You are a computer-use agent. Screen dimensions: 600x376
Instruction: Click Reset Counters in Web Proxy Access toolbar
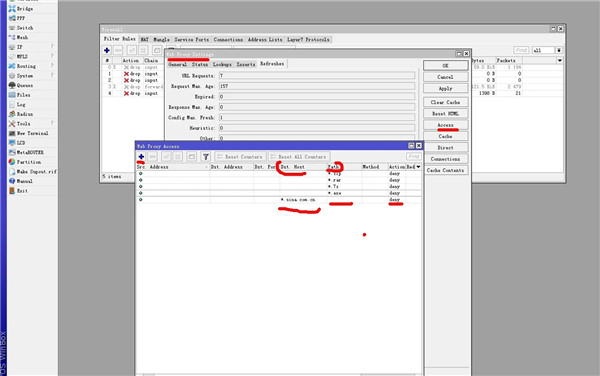click(x=240, y=157)
